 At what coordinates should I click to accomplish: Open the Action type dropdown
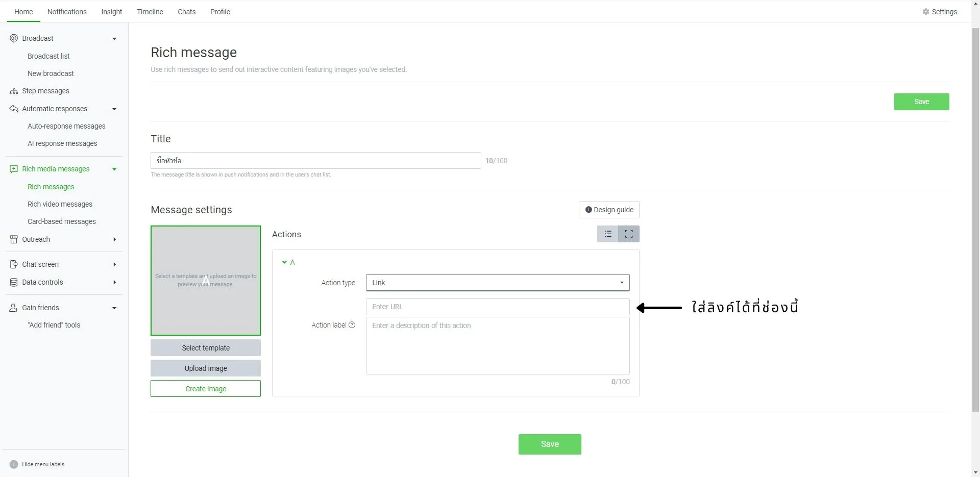point(497,283)
